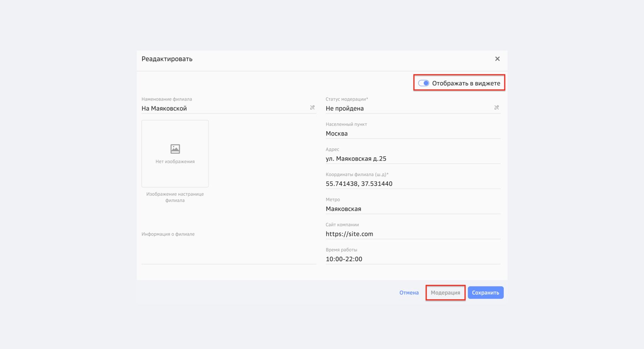Click the Отмена link
The image size is (644, 349).
(409, 293)
